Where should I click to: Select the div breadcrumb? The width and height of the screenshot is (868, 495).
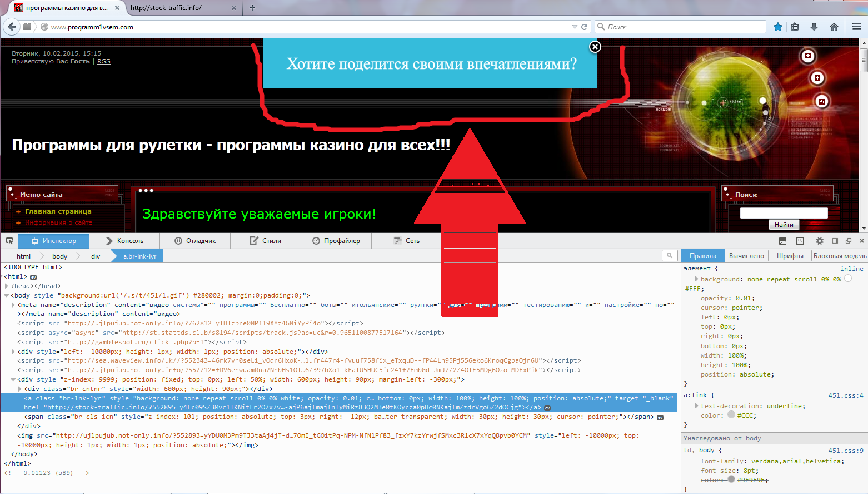(x=96, y=256)
